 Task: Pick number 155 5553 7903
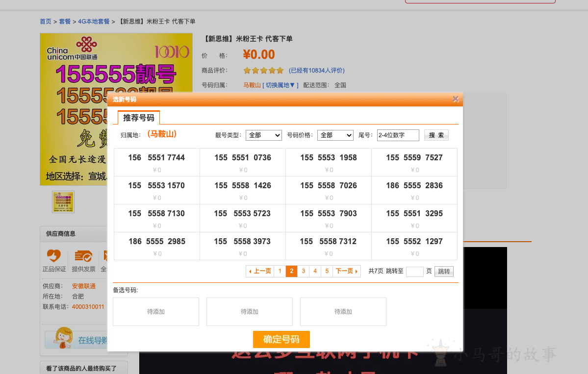(329, 218)
